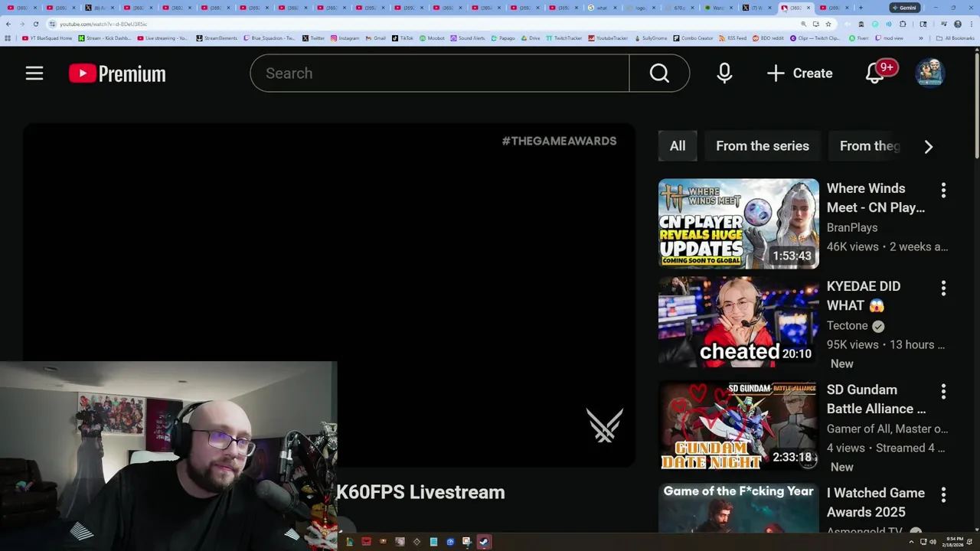Image resolution: width=980 pixels, height=551 pixels.
Task: Open Gmail bookmark
Action: (376, 38)
